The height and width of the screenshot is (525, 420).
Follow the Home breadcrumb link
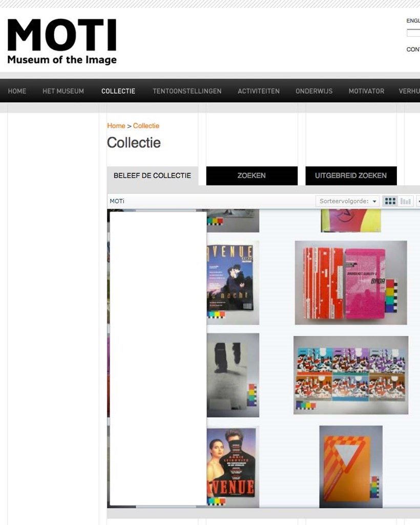click(x=116, y=126)
